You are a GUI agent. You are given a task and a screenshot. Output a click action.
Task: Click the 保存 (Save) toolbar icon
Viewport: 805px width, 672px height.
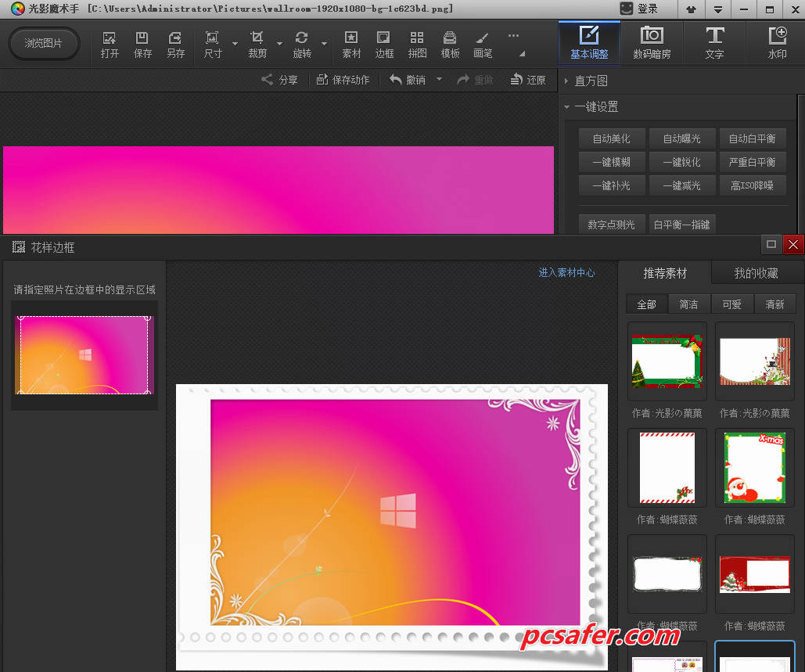tap(142, 45)
